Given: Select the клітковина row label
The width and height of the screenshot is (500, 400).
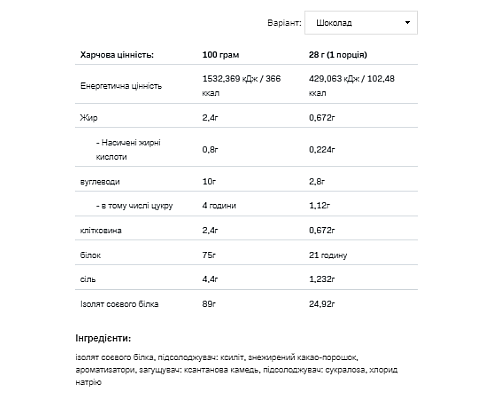Looking at the screenshot, I should click(101, 230).
